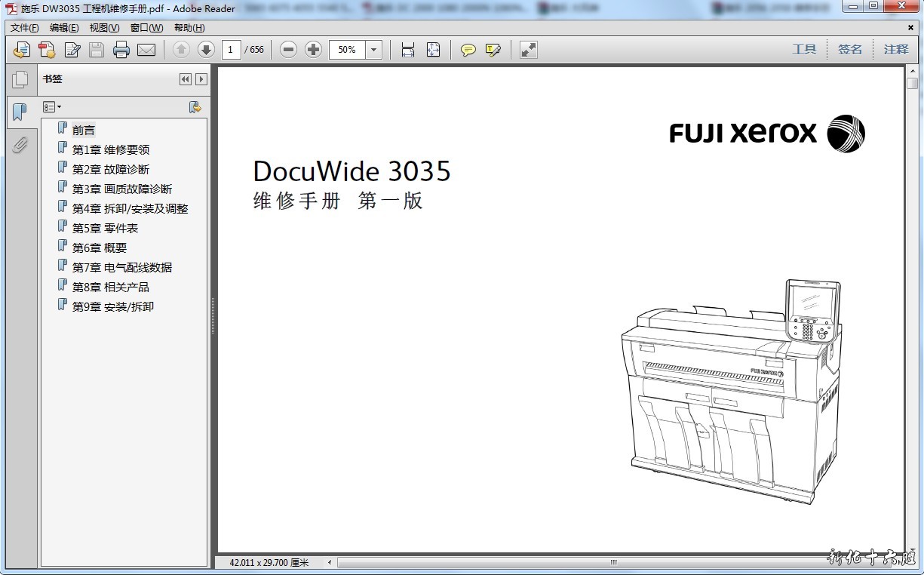This screenshot has width=924, height=575.
Task: Select the highlight text tool
Action: [493, 50]
